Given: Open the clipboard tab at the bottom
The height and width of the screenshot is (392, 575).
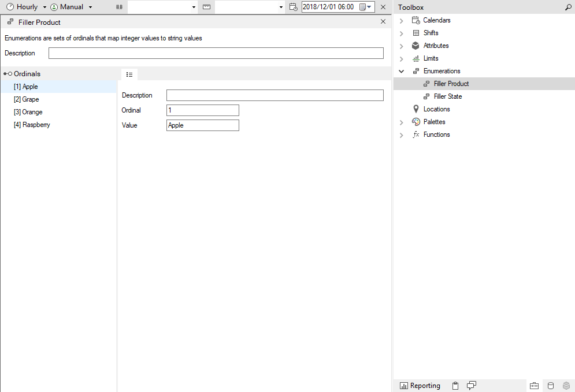Looking at the screenshot, I should point(455,386).
